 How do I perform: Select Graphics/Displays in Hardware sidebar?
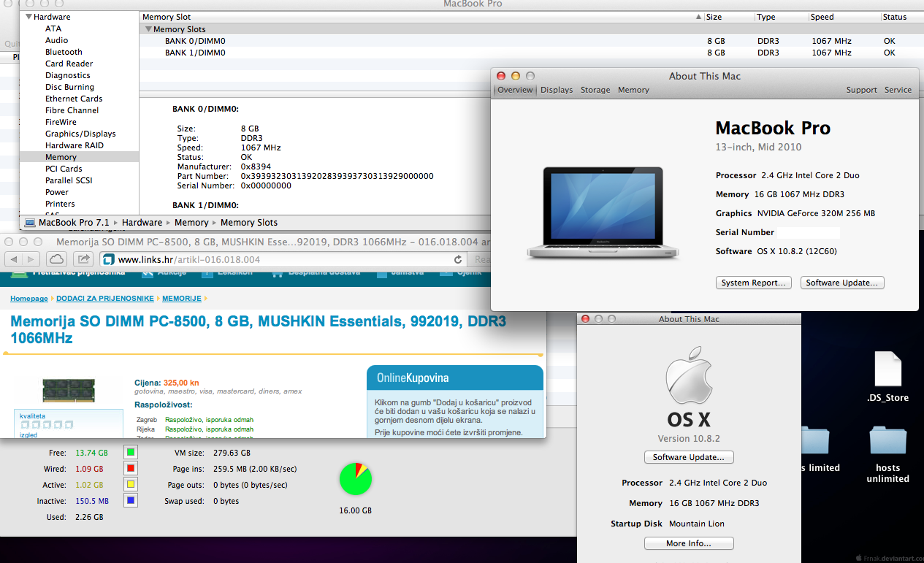pyautogui.click(x=80, y=134)
